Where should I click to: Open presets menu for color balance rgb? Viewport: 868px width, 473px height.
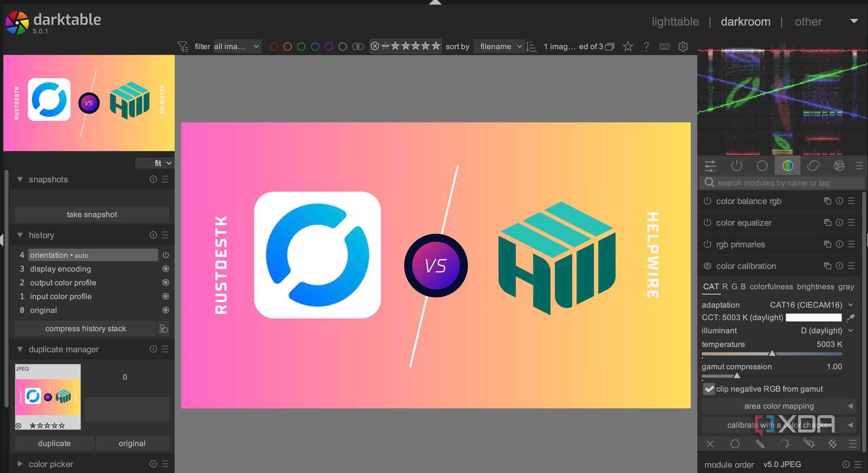click(x=851, y=201)
